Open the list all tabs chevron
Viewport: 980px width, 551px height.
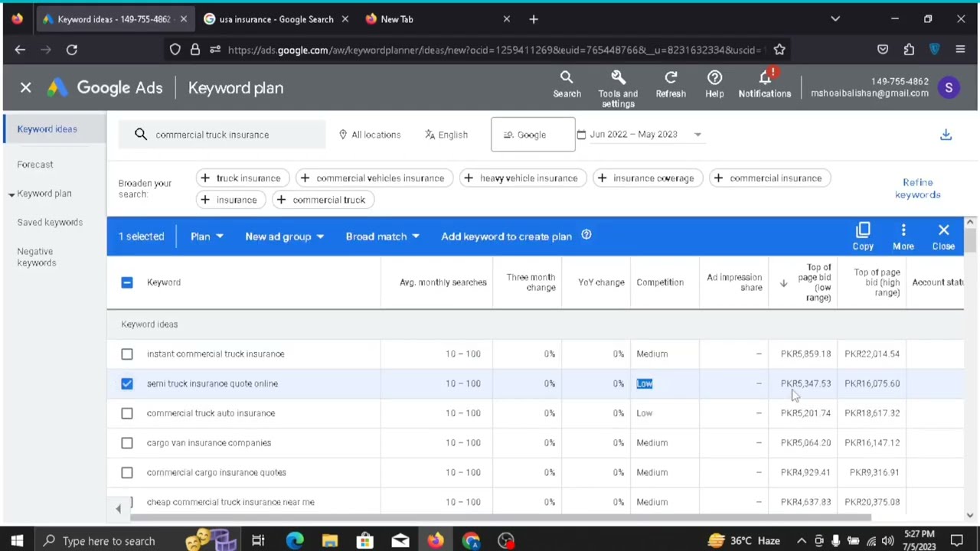pos(835,19)
